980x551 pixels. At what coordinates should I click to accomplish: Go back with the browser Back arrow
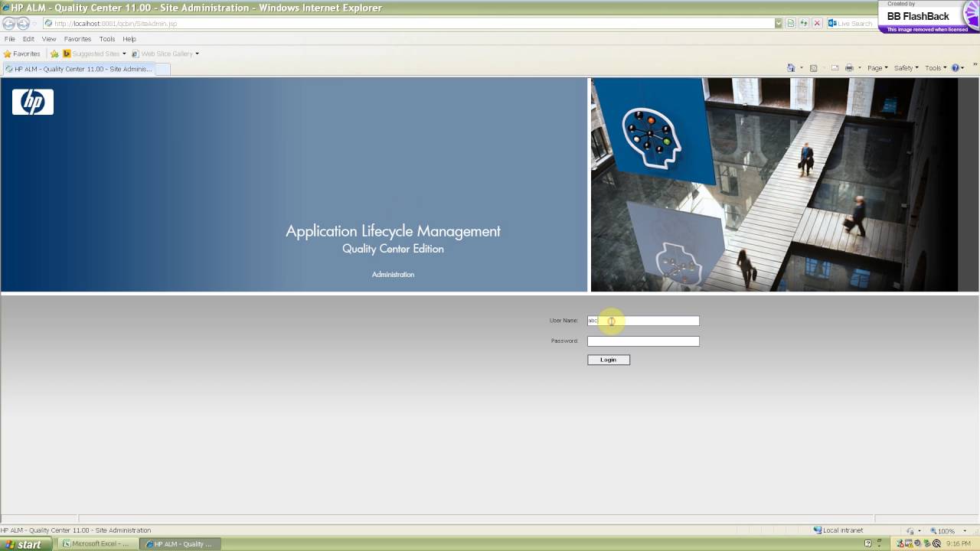(x=9, y=24)
